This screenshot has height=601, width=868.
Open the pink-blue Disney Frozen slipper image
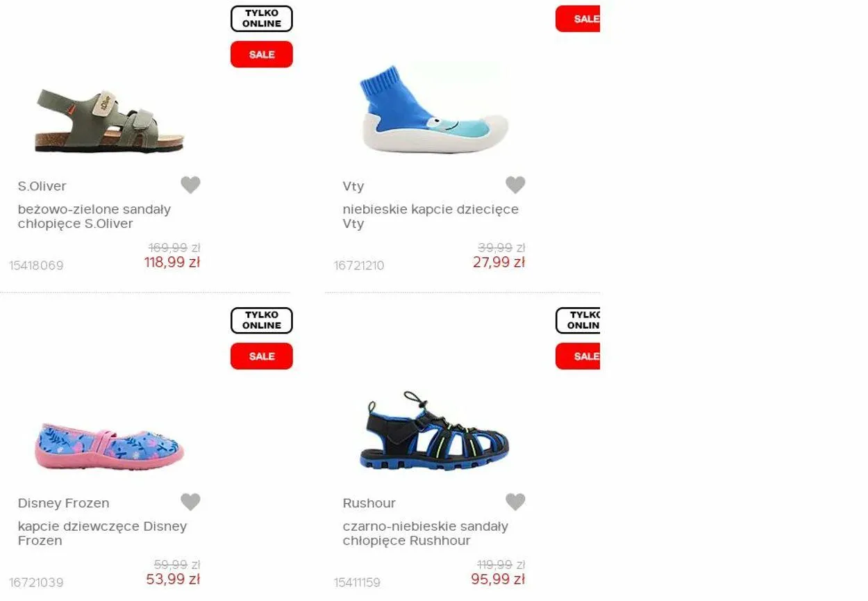[x=109, y=447]
